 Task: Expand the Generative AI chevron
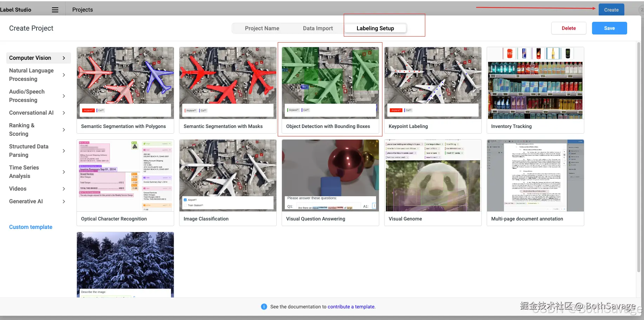(x=64, y=201)
